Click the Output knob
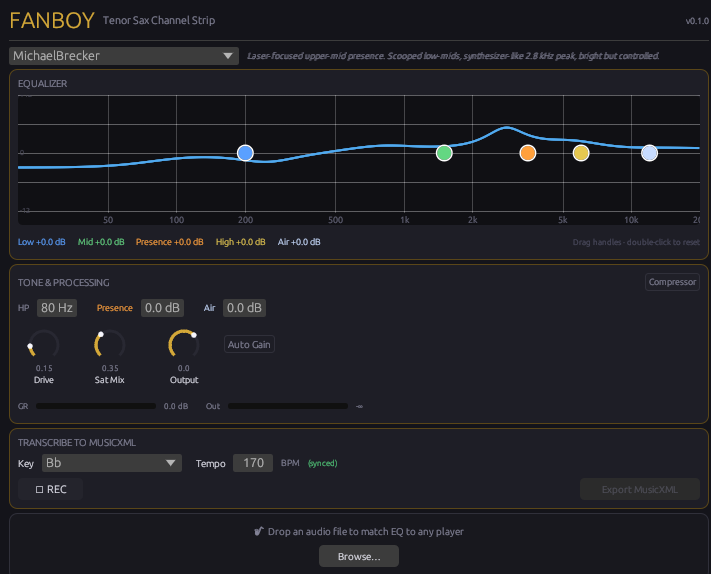Image resolution: width=711 pixels, height=574 pixels. point(184,345)
